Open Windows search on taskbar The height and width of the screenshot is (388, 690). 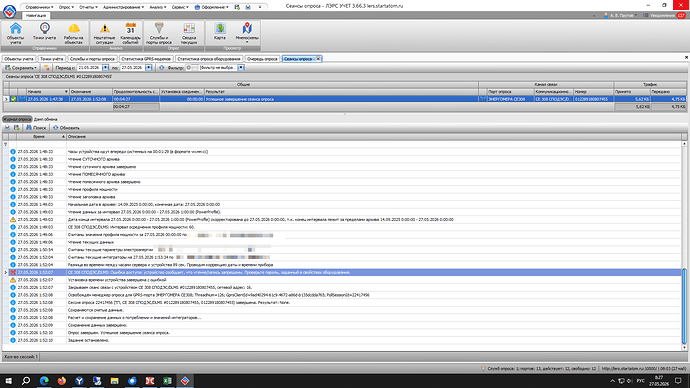click(26, 381)
